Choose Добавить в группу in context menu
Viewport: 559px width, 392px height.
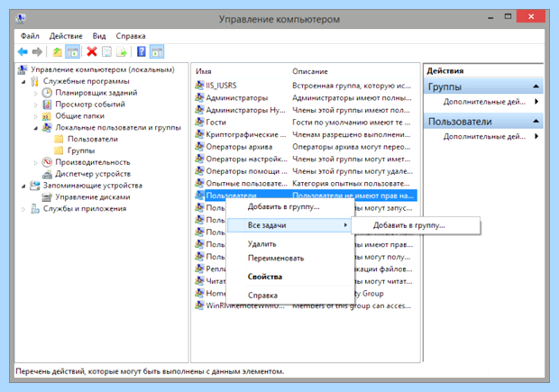(x=289, y=206)
